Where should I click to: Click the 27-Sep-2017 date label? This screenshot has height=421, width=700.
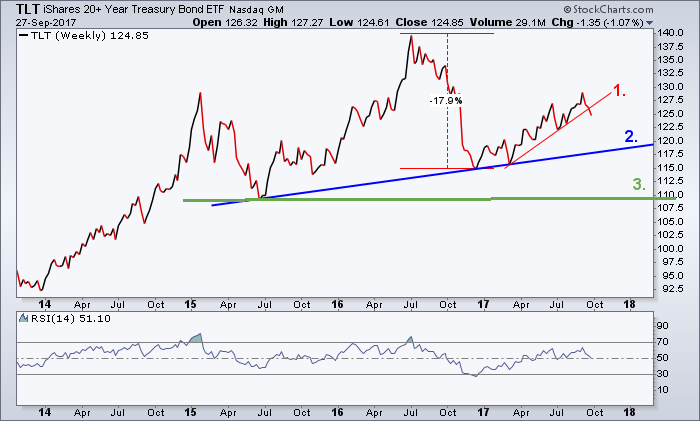point(46,23)
